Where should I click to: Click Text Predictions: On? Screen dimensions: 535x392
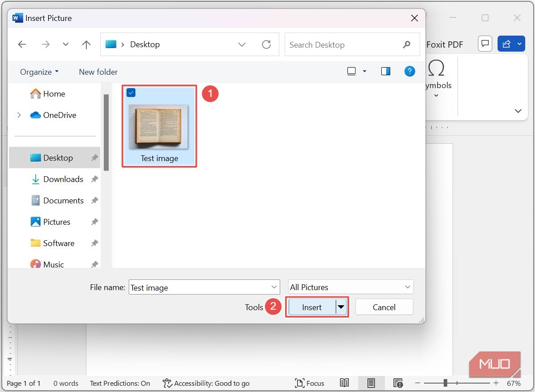(120, 383)
